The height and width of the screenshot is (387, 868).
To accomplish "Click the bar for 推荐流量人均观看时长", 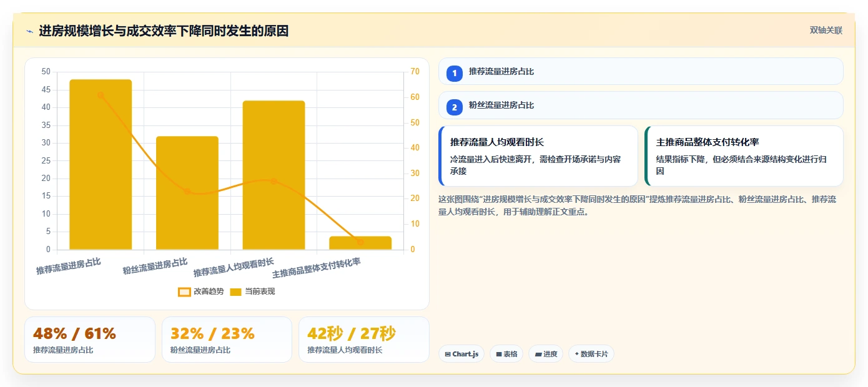I will (274, 175).
